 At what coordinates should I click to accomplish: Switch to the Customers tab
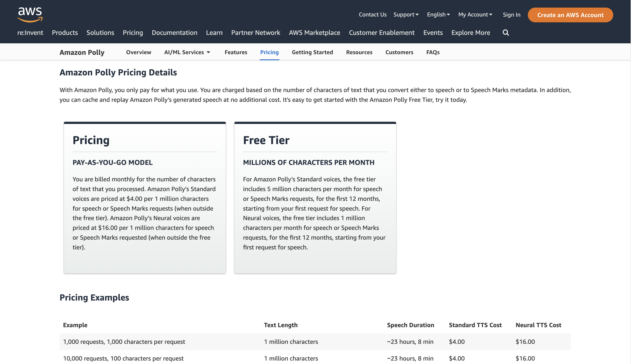(x=399, y=52)
